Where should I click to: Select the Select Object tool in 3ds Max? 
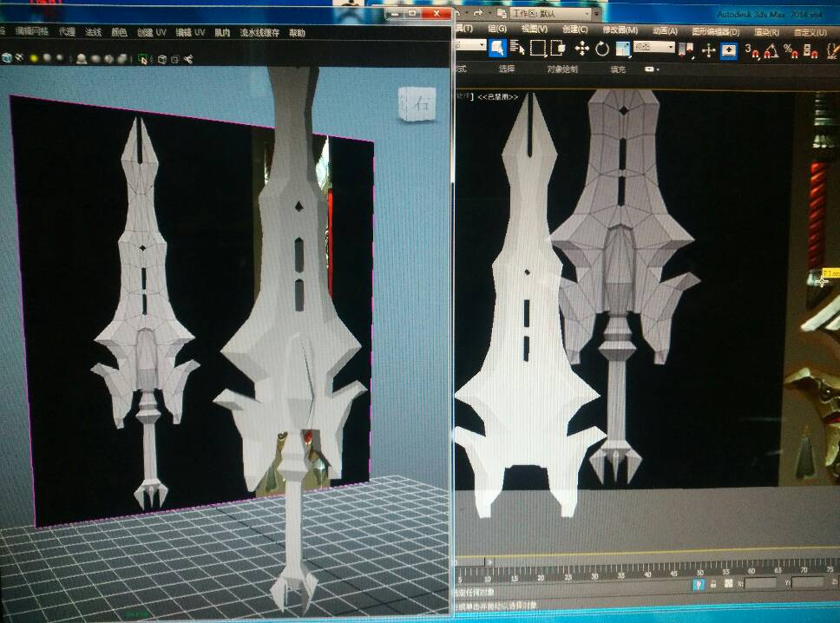pyautogui.click(x=497, y=49)
